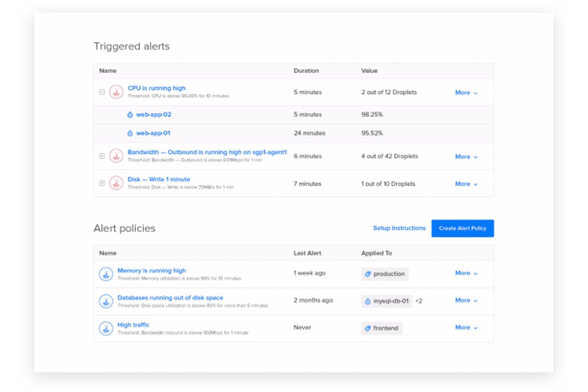The image size is (588, 392).
Task: Open the More dropdown for Databases running out of disk space
Action: click(x=466, y=300)
